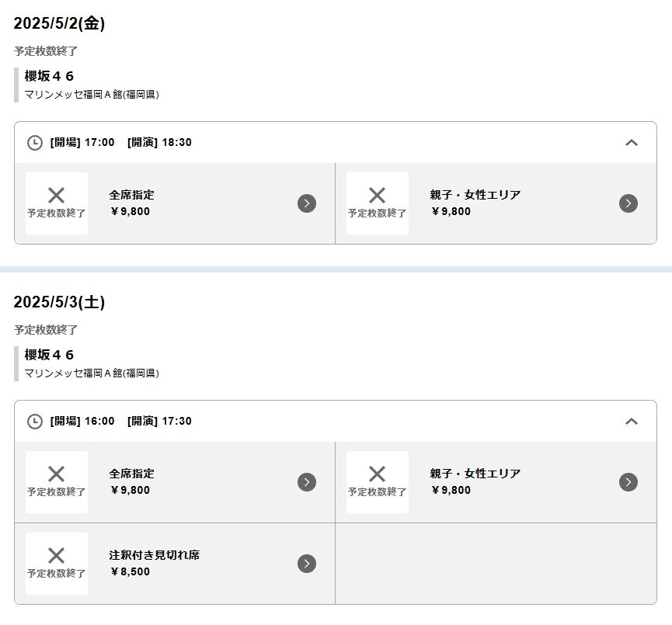Click the 櫻坂46 title under 2025/5/2(金)
This screenshot has height=625, width=672.
coord(50,76)
